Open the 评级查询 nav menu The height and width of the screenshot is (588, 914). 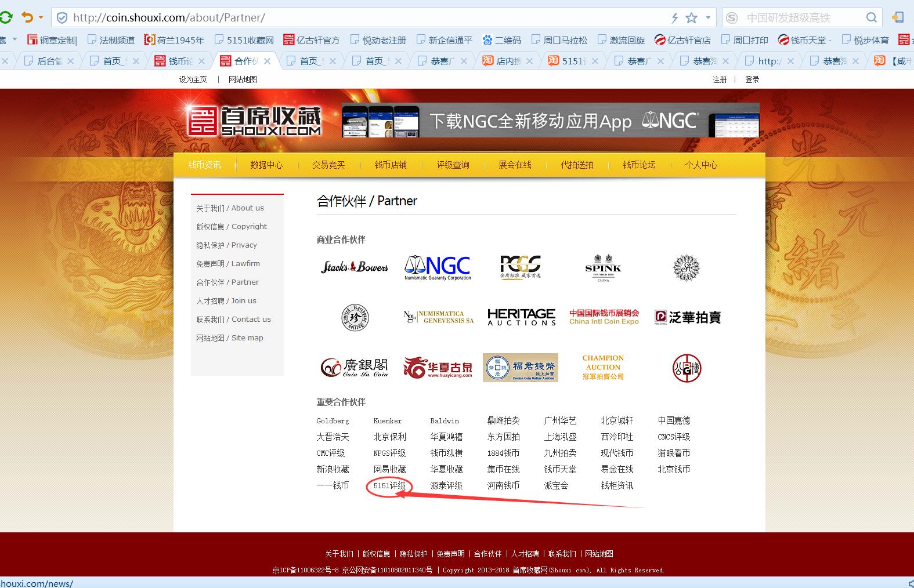453,165
